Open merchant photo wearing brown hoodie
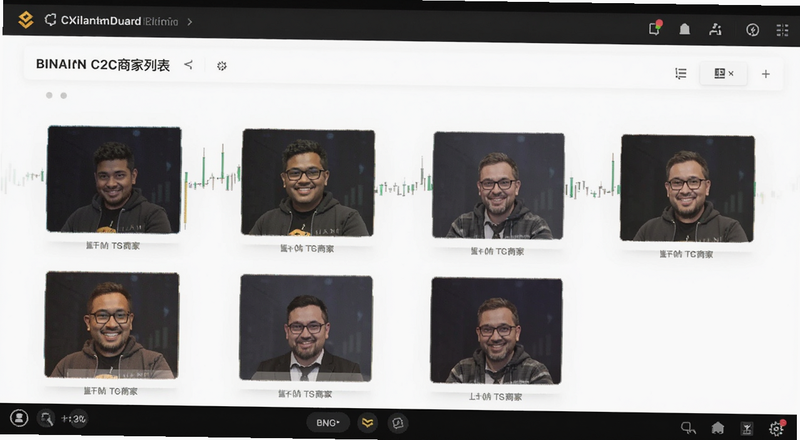Viewport: 800px width, 440px height. (112, 325)
